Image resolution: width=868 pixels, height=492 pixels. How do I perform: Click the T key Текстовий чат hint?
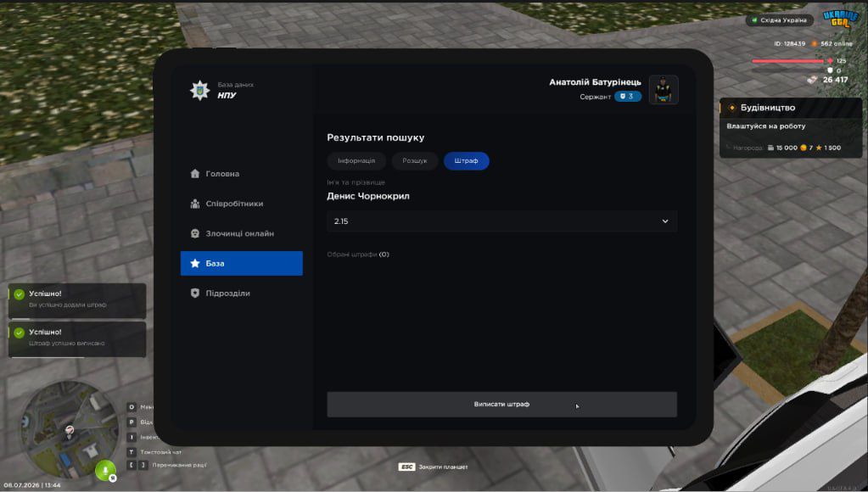click(x=155, y=452)
